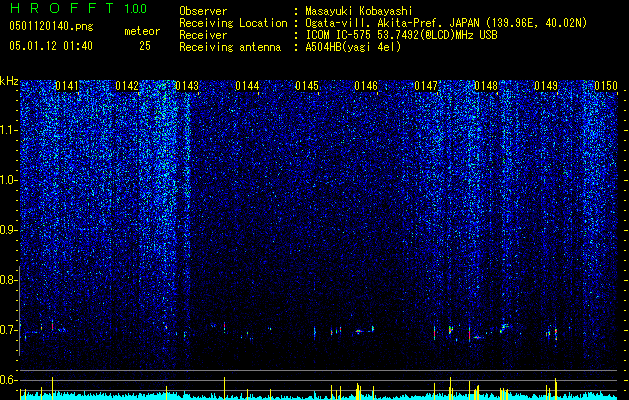Viewport: 629px width, 400px height.
Task: Click the Receiving Location label
Action: tap(233, 23)
